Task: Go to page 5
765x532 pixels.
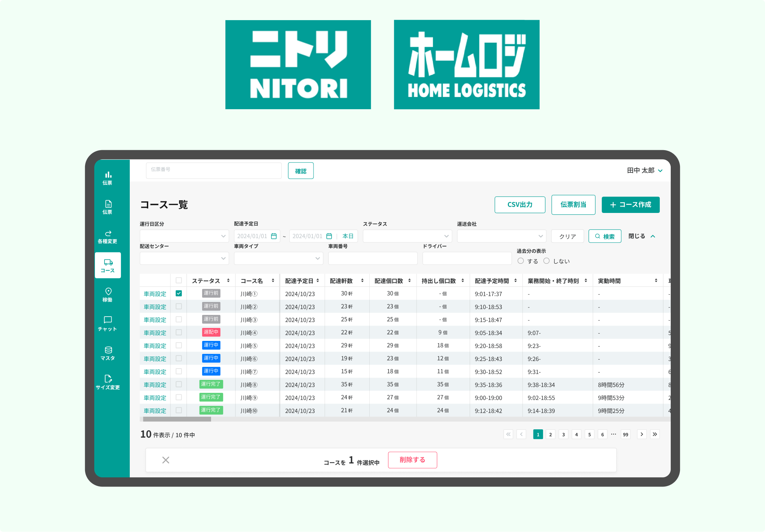Action: [589, 434]
